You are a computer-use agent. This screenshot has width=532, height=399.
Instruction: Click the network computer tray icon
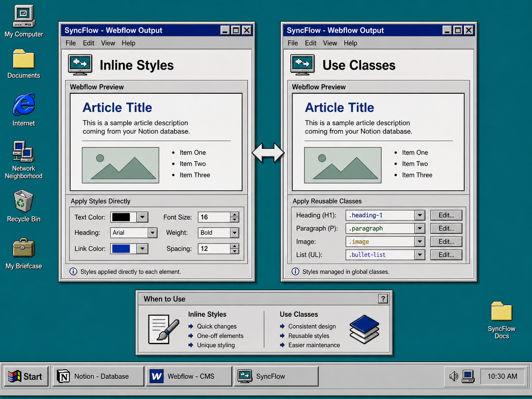(468, 376)
